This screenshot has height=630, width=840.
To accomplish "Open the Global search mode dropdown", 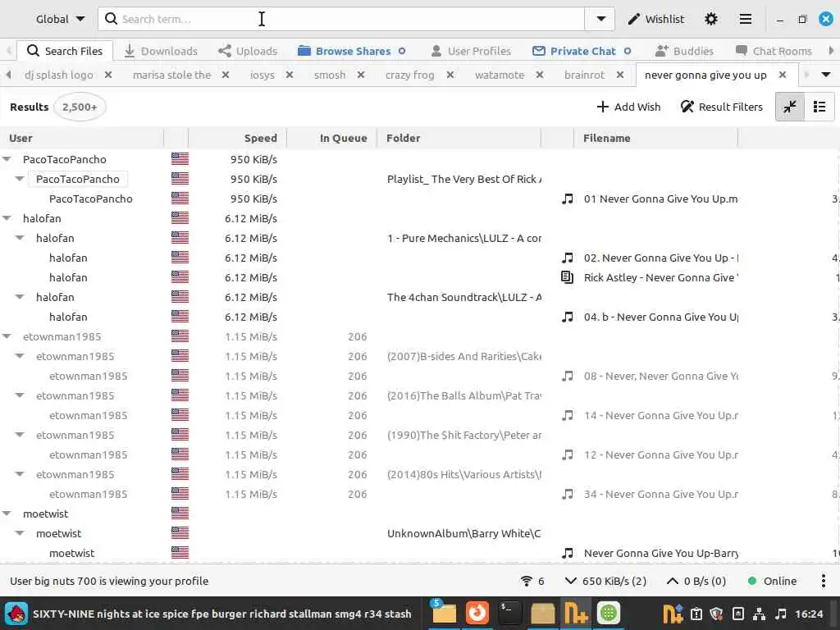I will pos(59,20).
